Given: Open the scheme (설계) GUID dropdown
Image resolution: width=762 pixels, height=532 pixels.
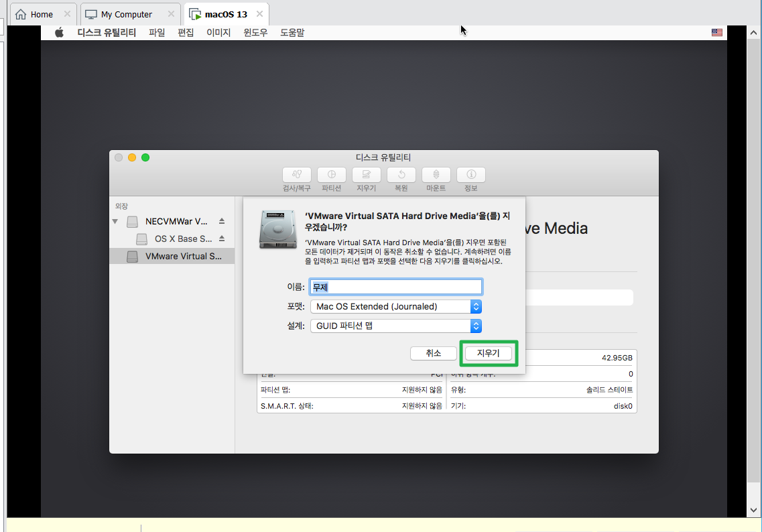Looking at the screenshot, I should coord(396,326).
